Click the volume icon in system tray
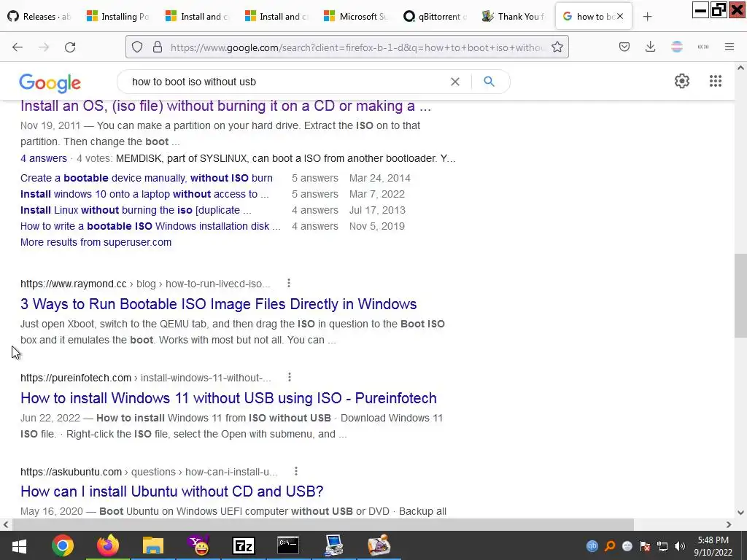Screen dimensions: 747x560 pos(680,546)
